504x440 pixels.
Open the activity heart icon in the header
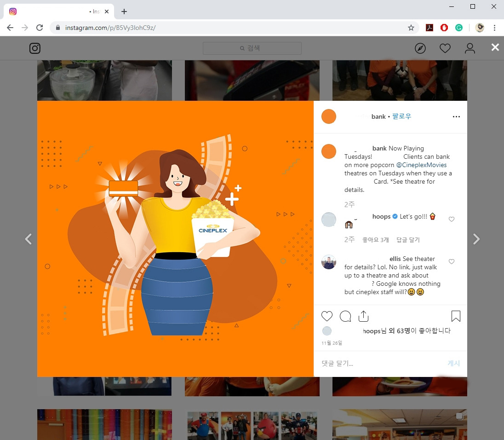pyautogui.click(x=445, y=48)
